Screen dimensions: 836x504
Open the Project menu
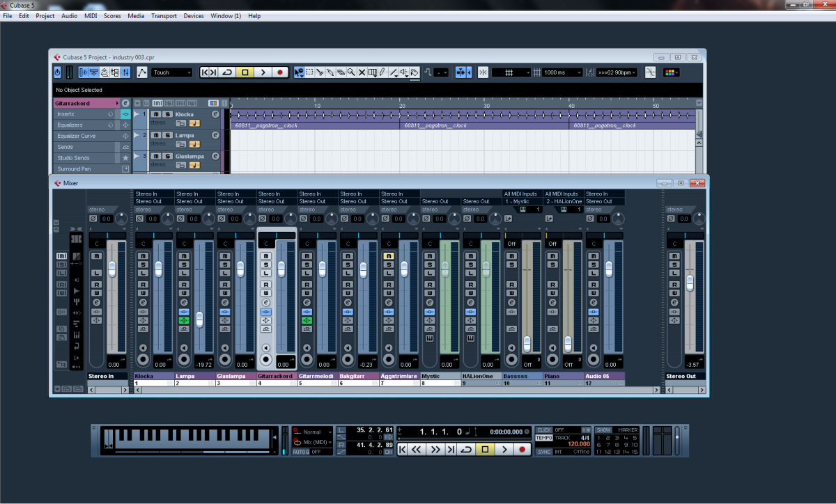(x=45, y=16)
